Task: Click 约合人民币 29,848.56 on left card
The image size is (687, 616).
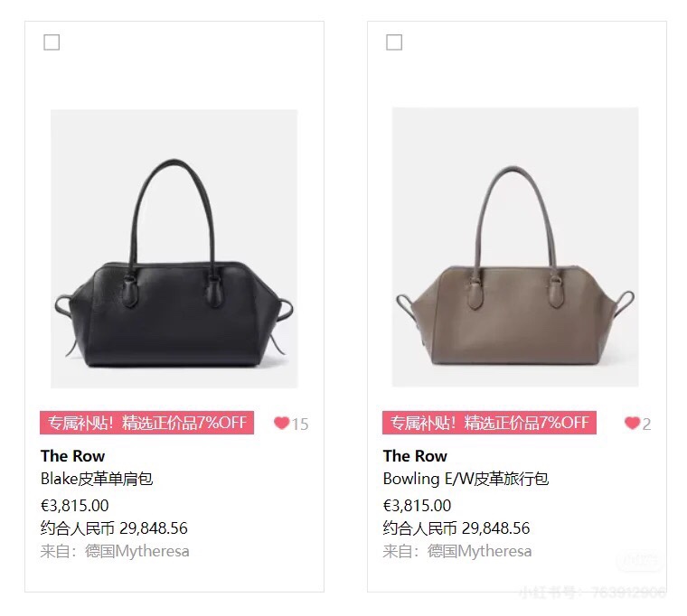Action: [x=114, y=528]
